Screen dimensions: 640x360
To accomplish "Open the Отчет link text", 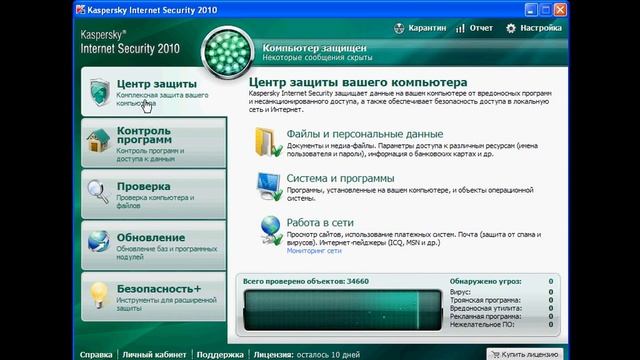I will pyautogui.click(x=481, y=28).
